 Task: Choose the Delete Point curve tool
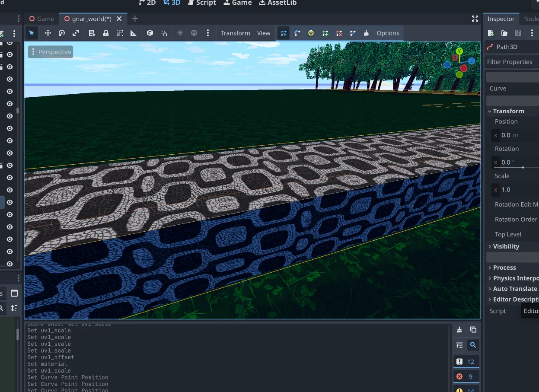pyautogui.click(x=339, y=33)
